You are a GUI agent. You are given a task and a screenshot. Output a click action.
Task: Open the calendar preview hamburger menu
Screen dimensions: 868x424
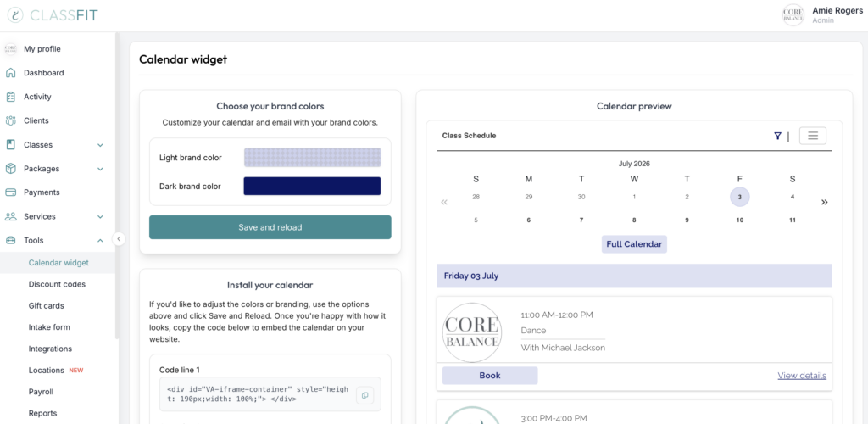[813, 136]
